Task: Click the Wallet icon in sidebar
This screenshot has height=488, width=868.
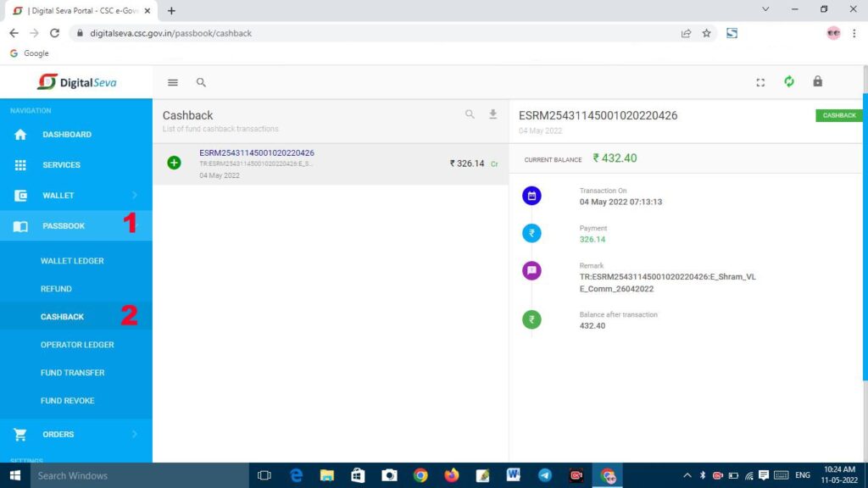Action: click(20, 196)
